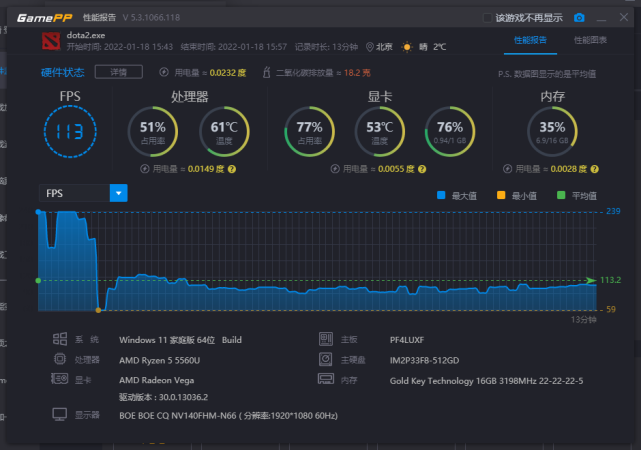Click the blue 最大值 legend swatch

441,195
